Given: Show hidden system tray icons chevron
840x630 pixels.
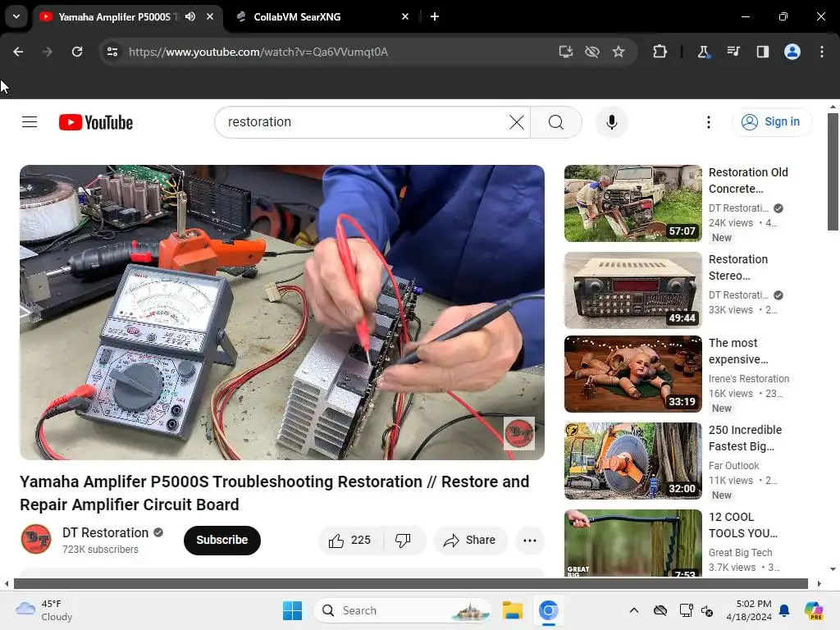Looking at the screenshot, I should click(634, 610).
